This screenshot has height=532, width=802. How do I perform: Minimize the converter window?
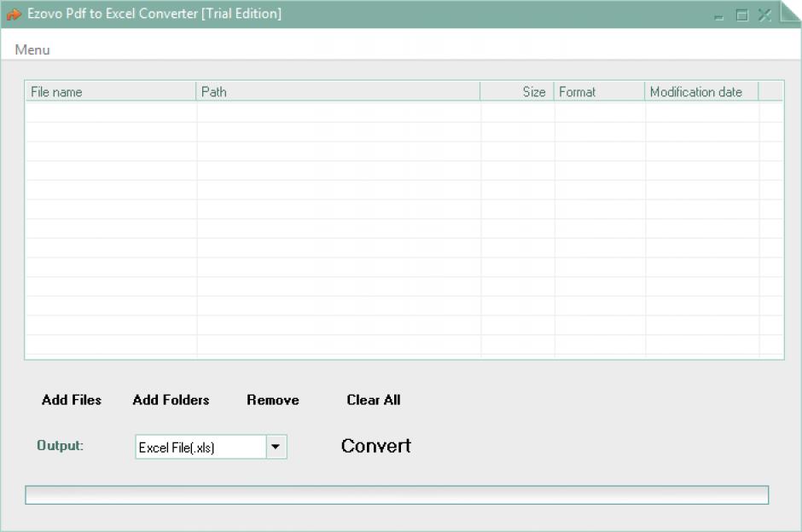pyautogui.click(x=718, y=16)
